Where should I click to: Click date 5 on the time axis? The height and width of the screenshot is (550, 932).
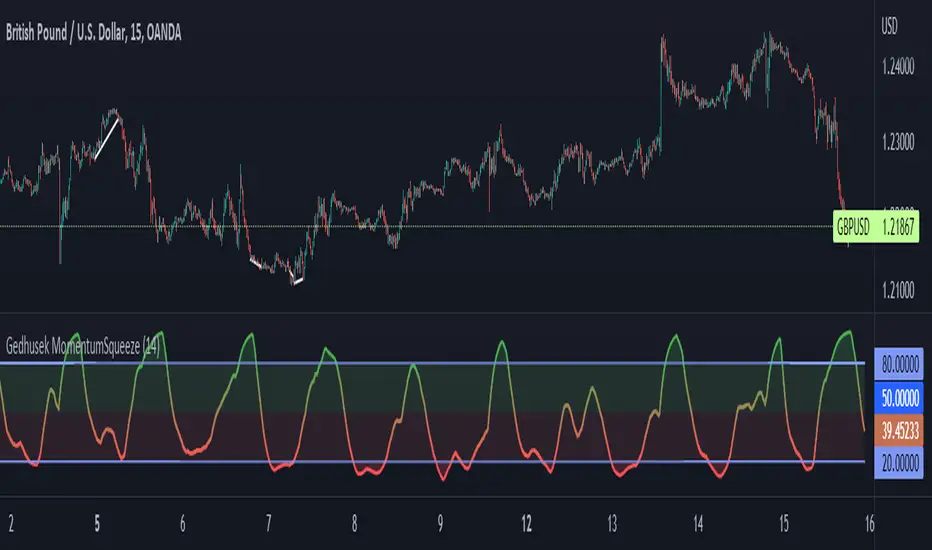click(97, 522)
